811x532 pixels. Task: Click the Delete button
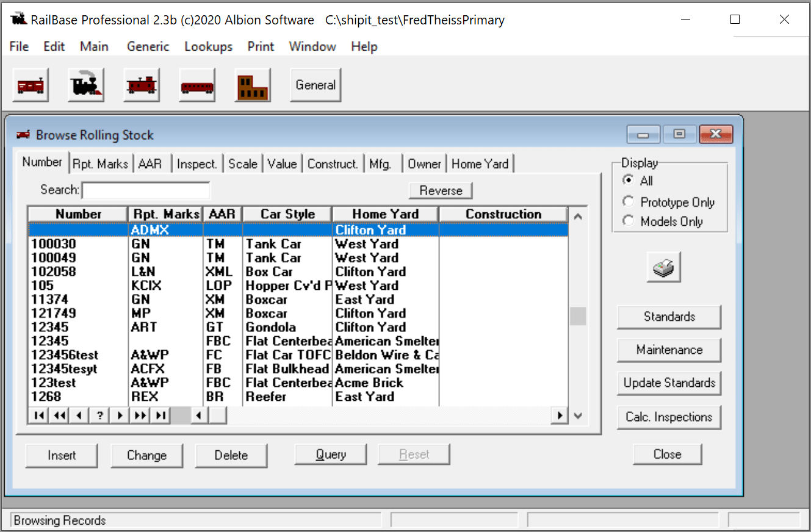point(231,455)
